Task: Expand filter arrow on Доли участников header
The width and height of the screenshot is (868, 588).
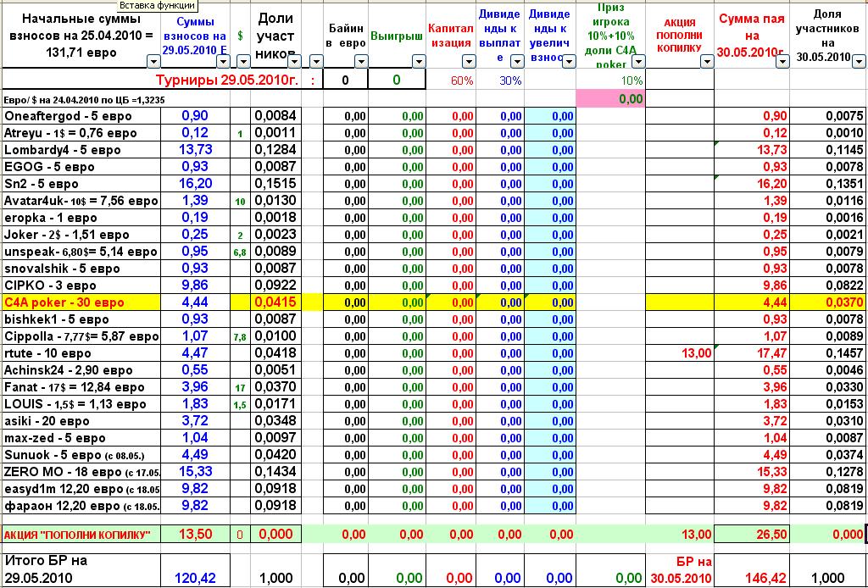Action: point(294,61)
